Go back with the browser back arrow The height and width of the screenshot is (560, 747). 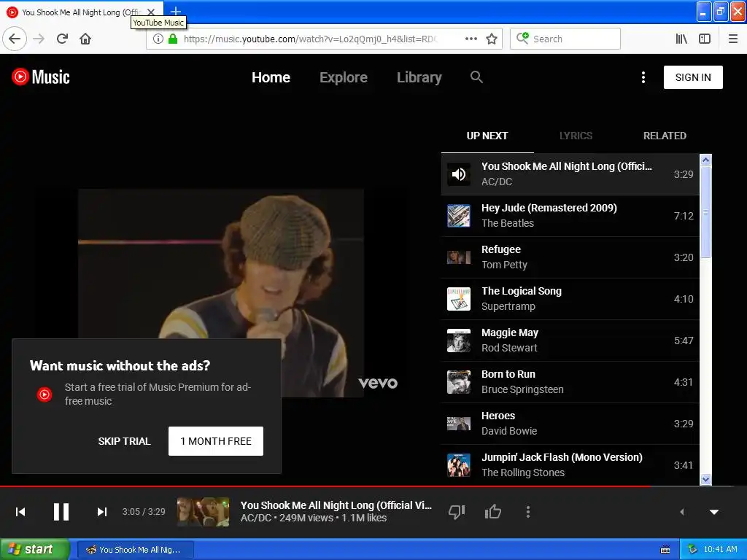click(x=15, y=39)
